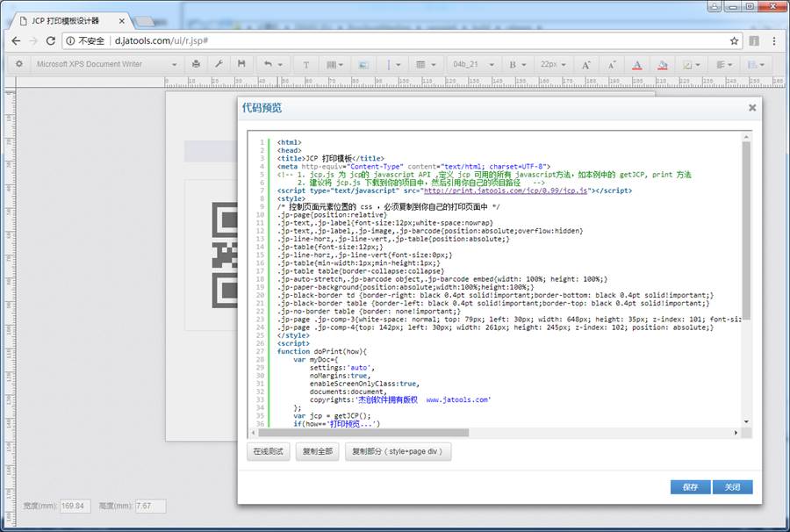Click the 高度(mm) input field showing 7.67
This screenshot has width=790, height=532.
[x=151, y=506]
